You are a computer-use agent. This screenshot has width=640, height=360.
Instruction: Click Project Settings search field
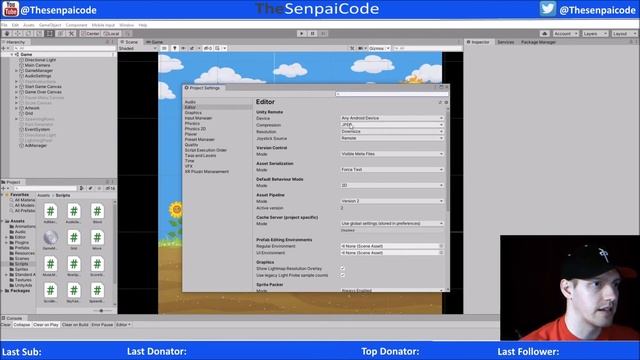coord(391,94)
